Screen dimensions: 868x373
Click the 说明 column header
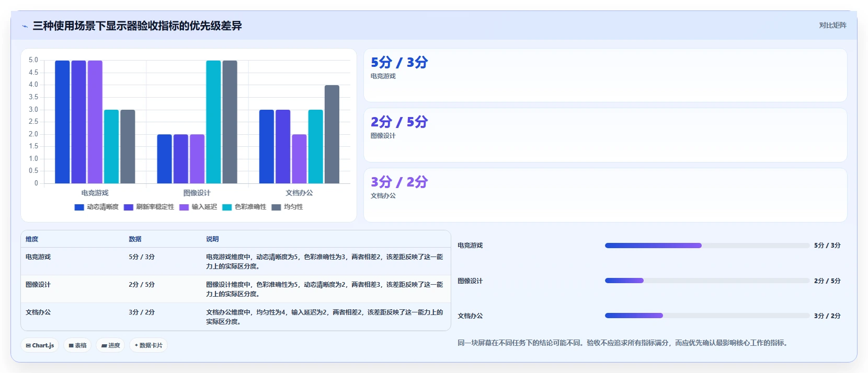click(212, 239)
